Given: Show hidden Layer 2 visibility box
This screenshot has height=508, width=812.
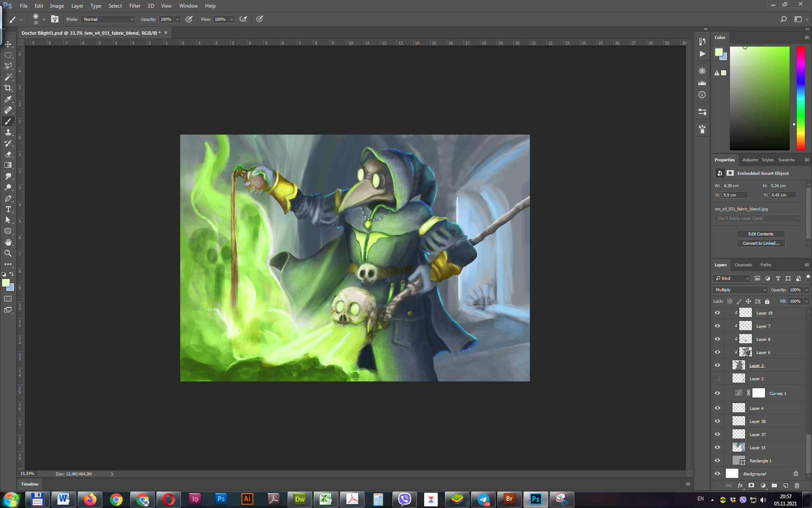Looking at the screenshot, I should (x=717, y=378).
